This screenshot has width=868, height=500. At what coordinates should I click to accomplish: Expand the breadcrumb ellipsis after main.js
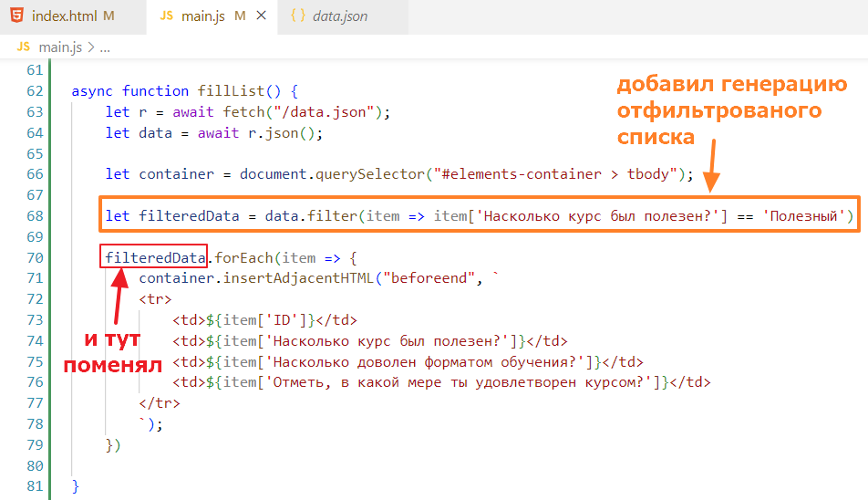104,47
